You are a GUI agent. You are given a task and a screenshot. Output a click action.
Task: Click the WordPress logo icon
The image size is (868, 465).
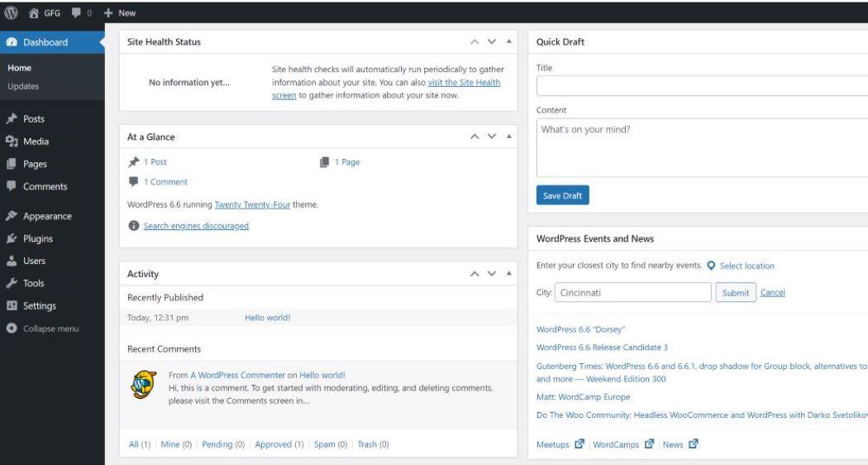tap(11, 13)
